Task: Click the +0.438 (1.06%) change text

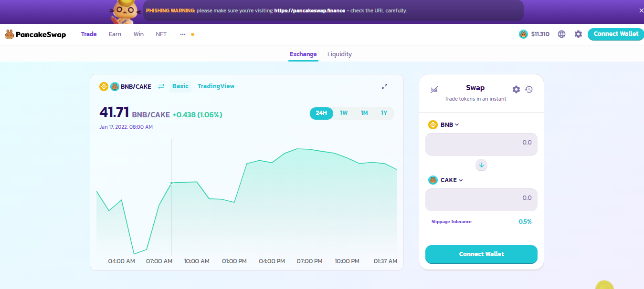Action: click(x=197, y=115)
